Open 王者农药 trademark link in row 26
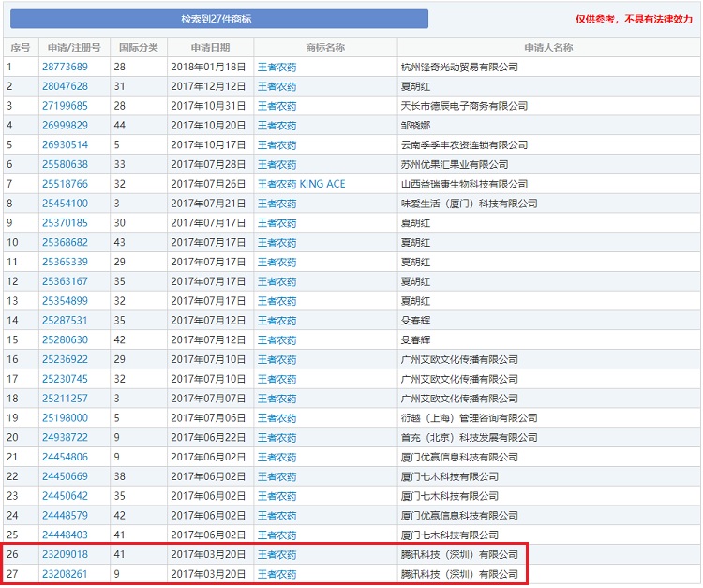Viewport: 703px width, 588px height. [x=277, y=554]
